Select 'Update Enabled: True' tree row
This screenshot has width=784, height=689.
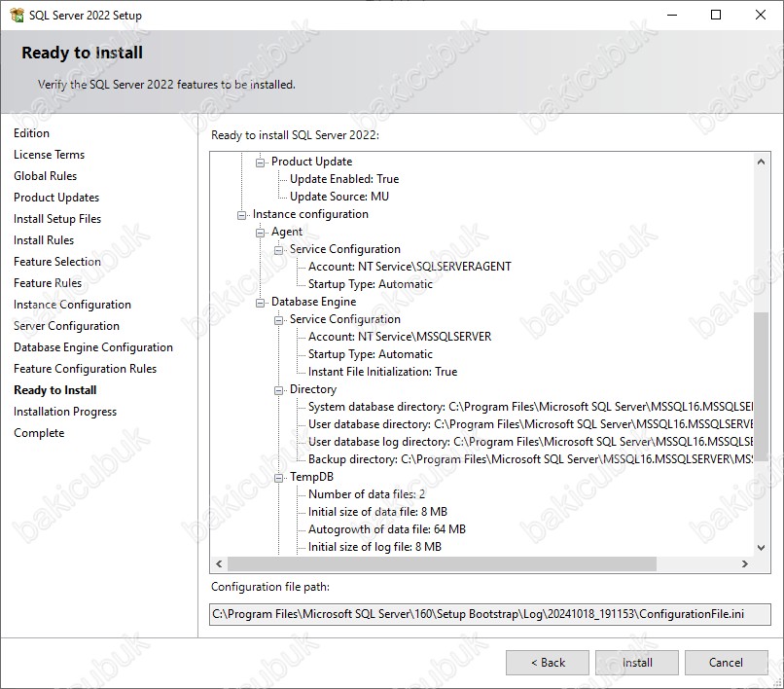344,179
